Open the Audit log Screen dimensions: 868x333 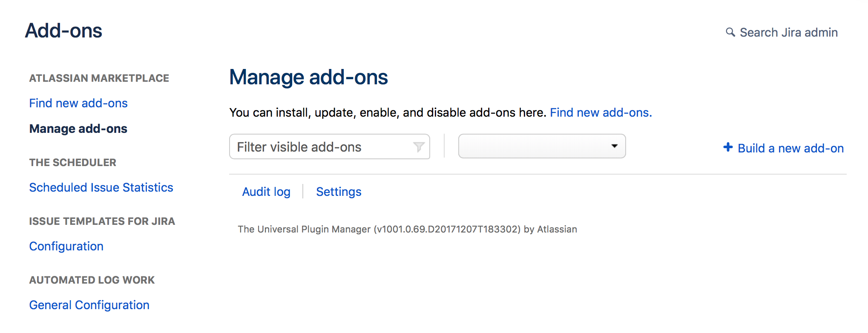[266, 192]
